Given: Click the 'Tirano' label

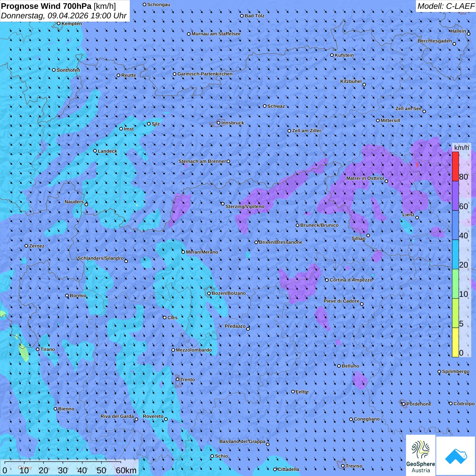Looking at the screenshot, I should (48, 349).
